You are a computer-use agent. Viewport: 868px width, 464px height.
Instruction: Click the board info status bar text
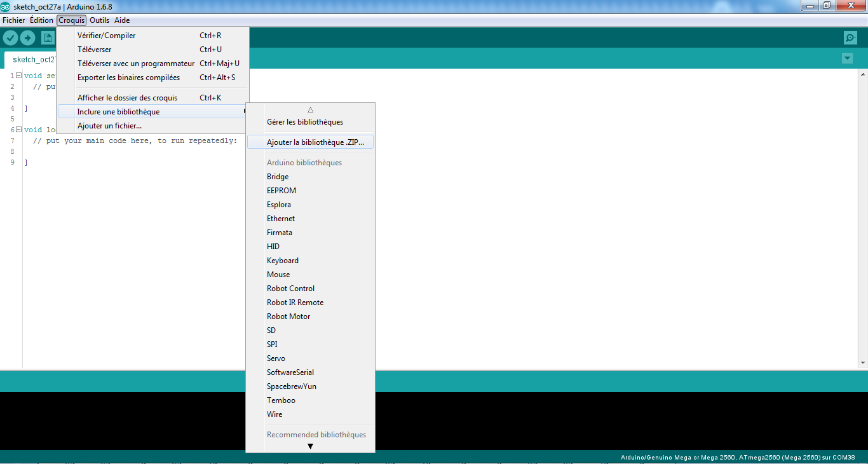[738, 457]
